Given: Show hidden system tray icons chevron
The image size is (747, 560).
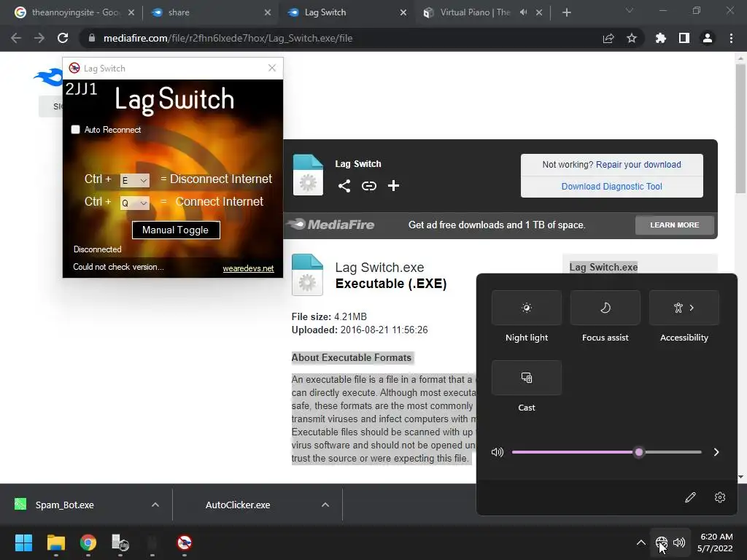Looking at the screenshot, I should click(x=640, y=542).
